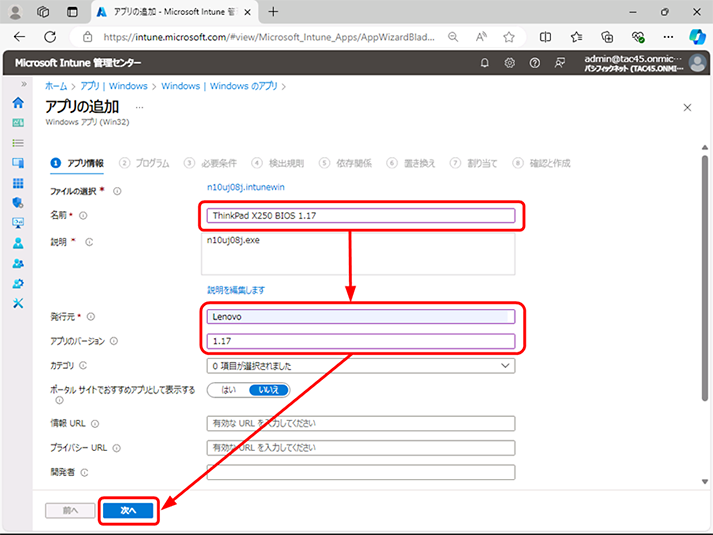
Task: Open tab actions menu icon
Action: (x=72, y=12)
